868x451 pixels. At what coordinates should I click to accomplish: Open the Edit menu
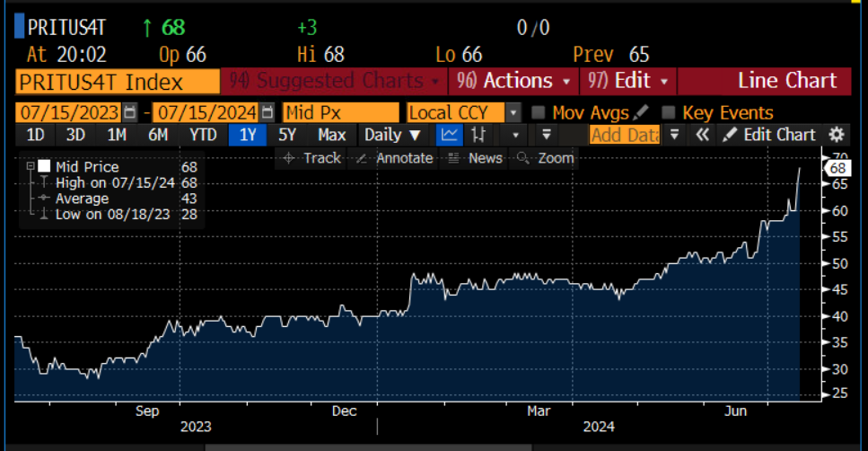[x=628, y=81]
